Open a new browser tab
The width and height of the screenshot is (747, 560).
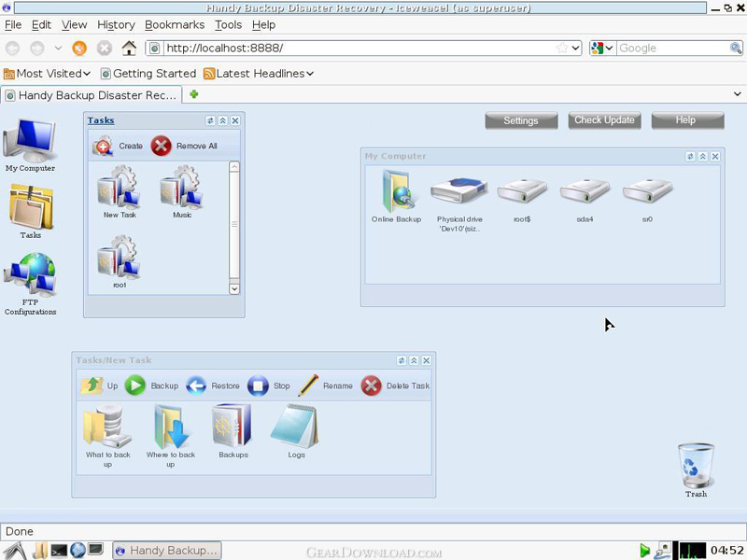coord(193,94)
